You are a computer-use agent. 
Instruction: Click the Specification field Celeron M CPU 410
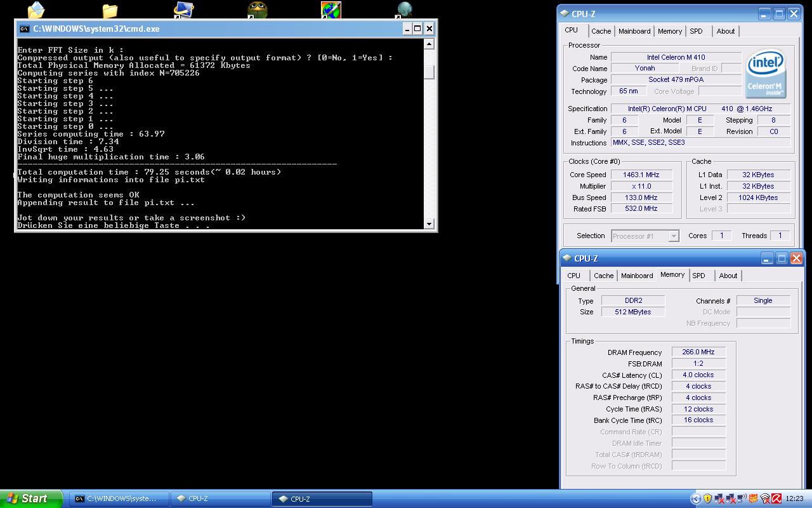tap(700, 109)
